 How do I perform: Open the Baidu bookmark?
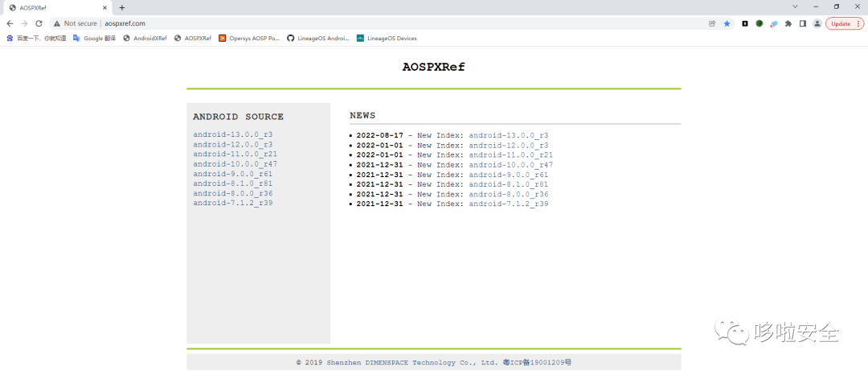[x=36, y=39]
